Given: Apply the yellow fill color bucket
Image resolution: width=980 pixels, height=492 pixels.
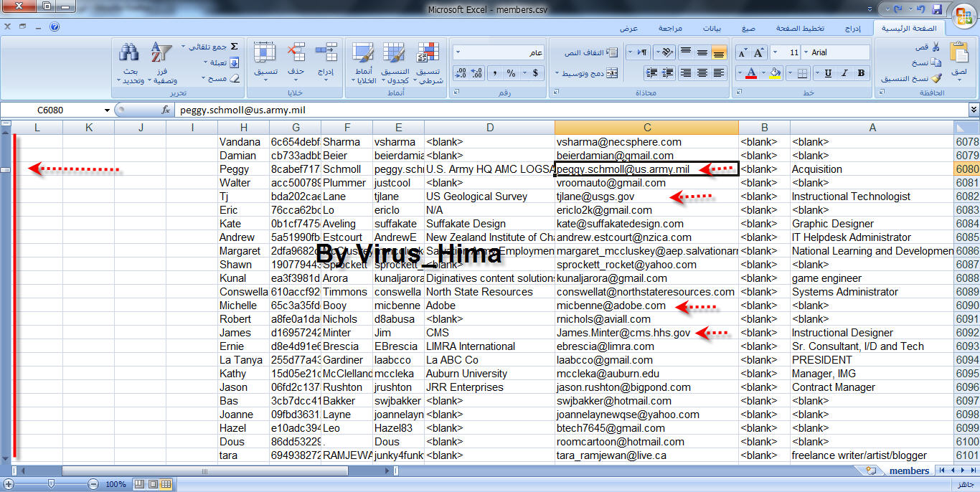Looking at the screenshot, I should [774, 73].
